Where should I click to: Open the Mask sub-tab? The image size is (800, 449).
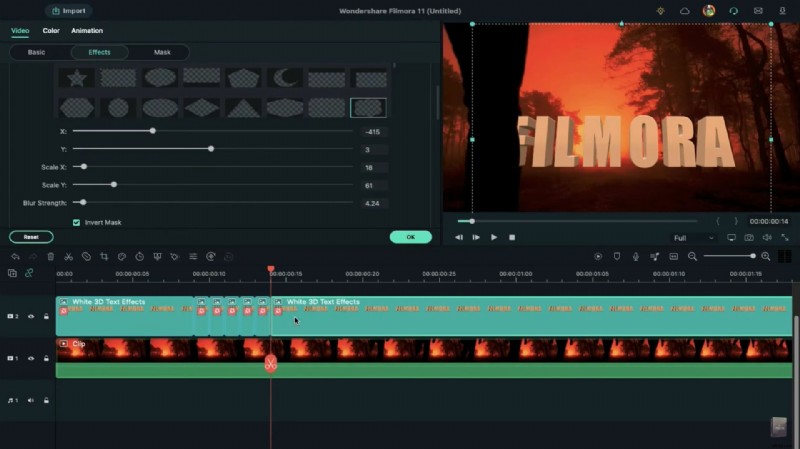coord(162,52)
